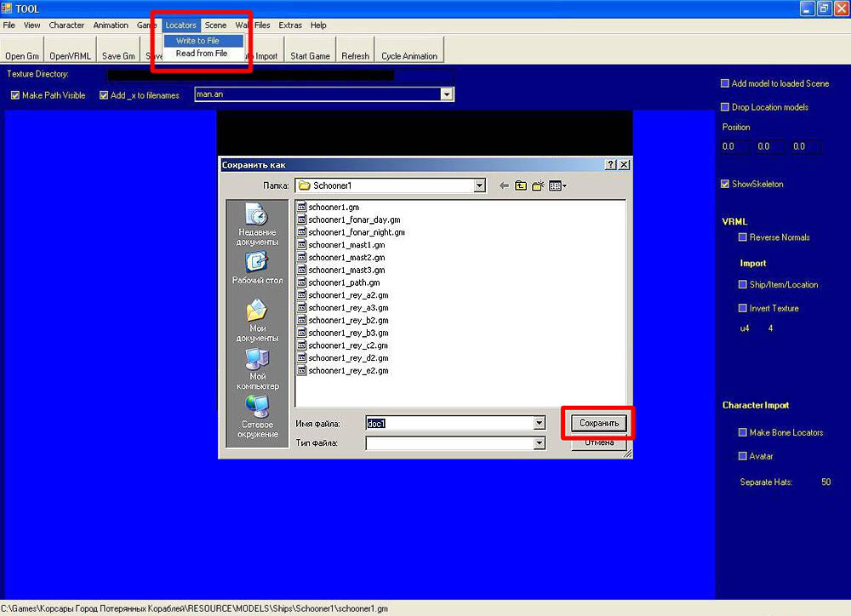Select file icon of schooner1_fonar_day.gm
Image resolution: width=851 pixels, height=616 pixels.
click(302, 220)
